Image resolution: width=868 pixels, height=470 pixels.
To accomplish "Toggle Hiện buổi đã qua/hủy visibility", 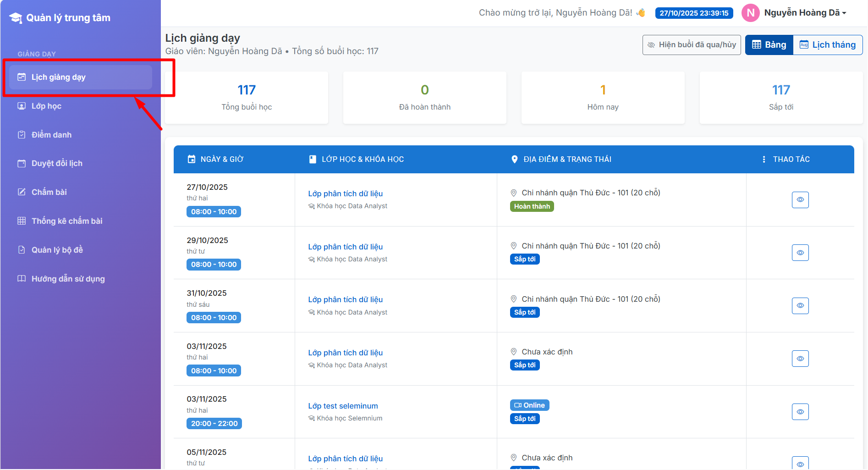I will pyautogui.click(x=691, y=45).
